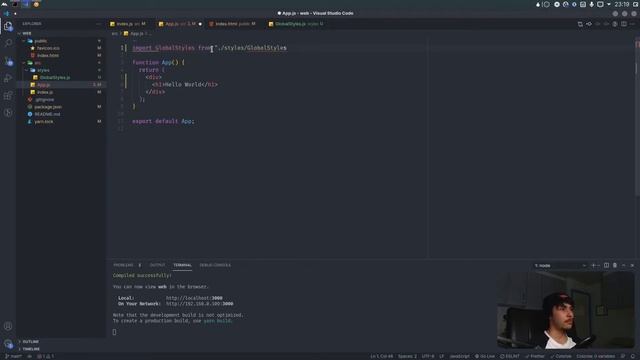Click the Ln 1, Col status bar indicator
This screenshot has height=360, width=640.
382,356
